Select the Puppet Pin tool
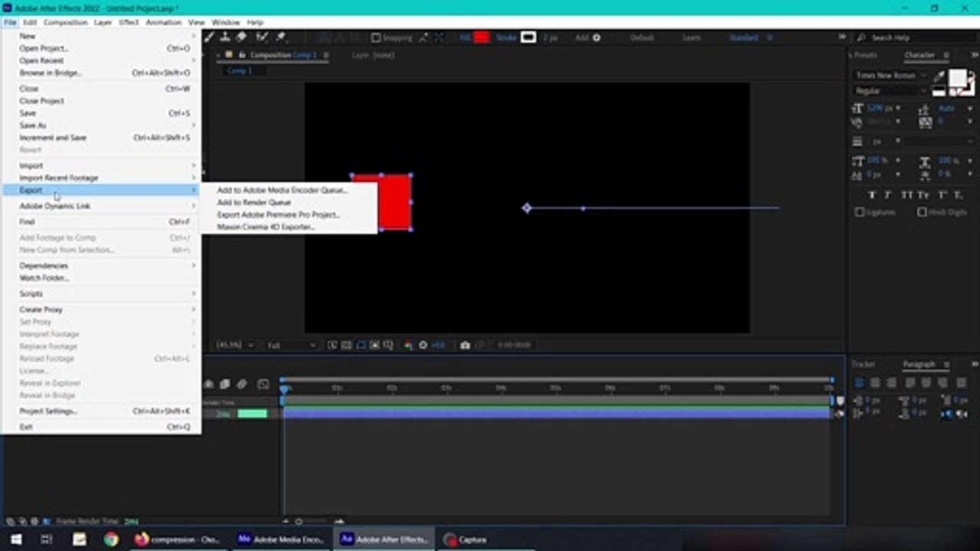 281,37
